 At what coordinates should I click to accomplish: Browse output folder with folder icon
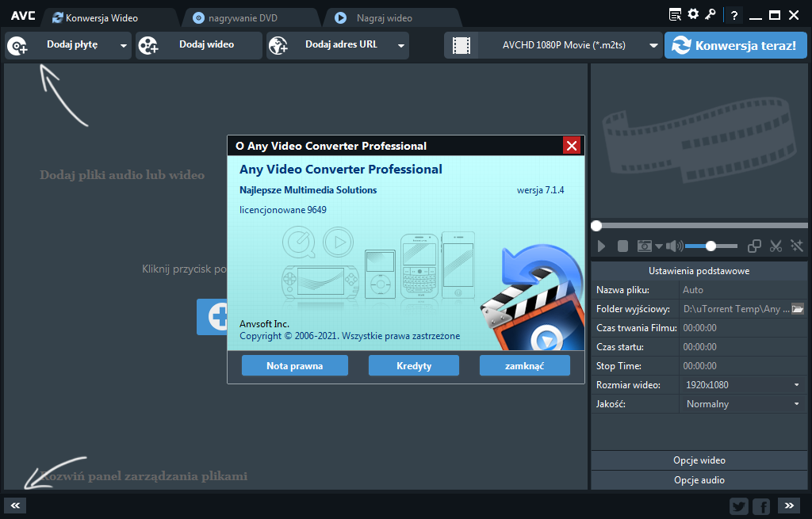point(798,309)
